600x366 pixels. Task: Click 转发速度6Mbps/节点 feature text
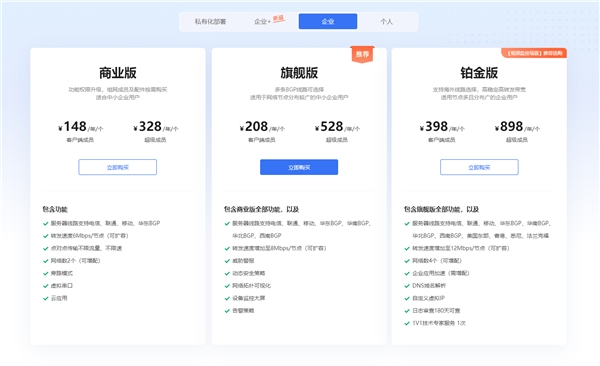tap(90, 236)
